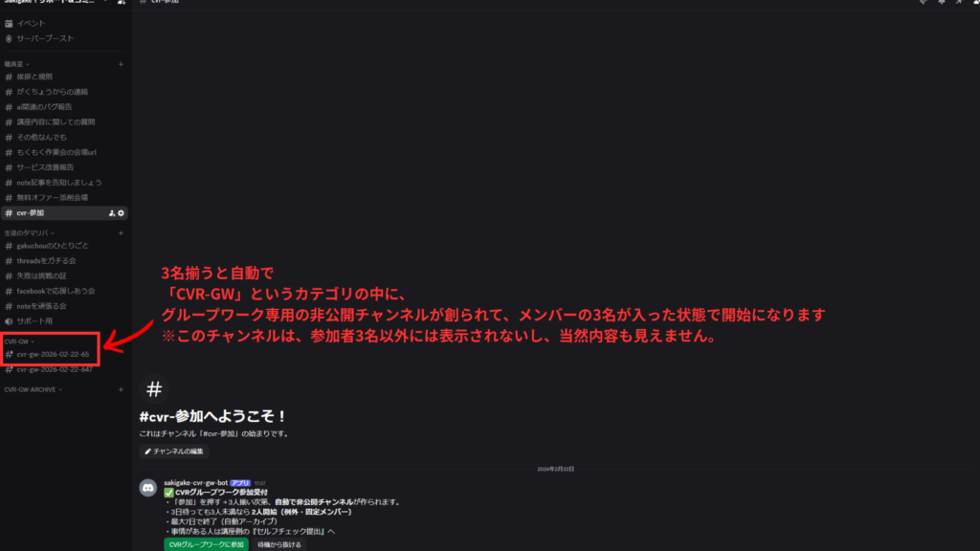Click the 待機から抜ける button
The width and height of the screenshot is (980, 551).
(x=279, y=544)
